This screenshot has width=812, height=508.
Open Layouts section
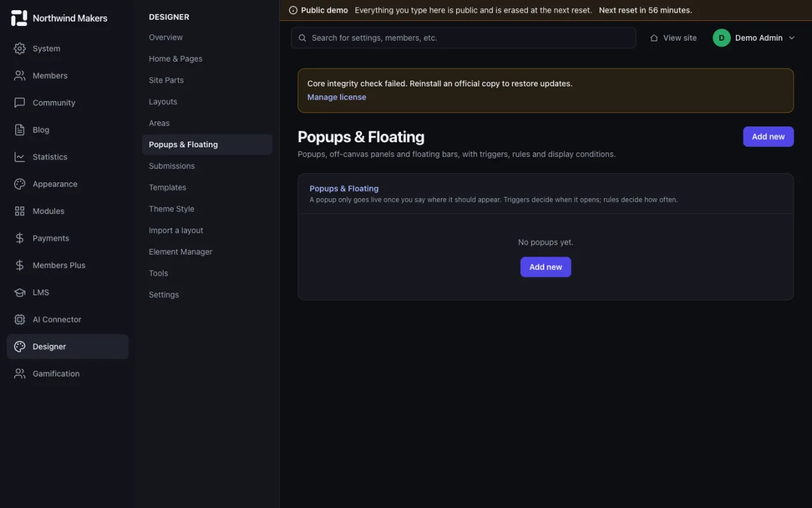pos(207,102)
